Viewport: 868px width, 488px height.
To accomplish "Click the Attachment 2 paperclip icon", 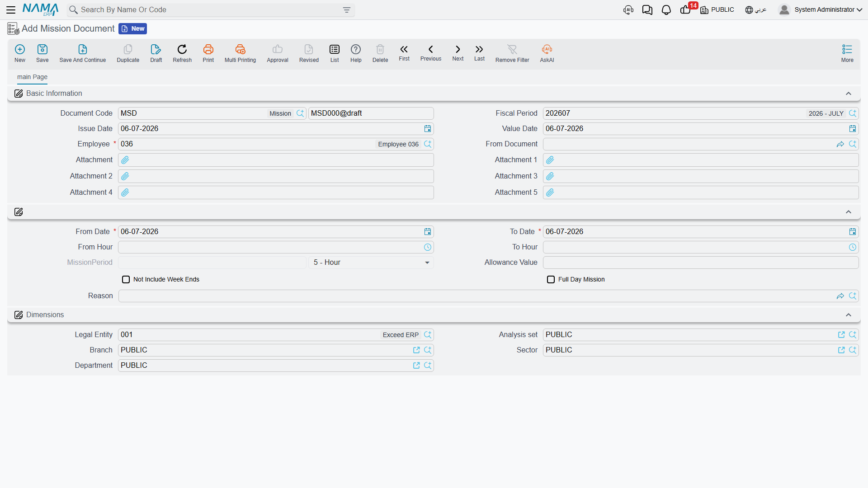I will tap(125, 176).
